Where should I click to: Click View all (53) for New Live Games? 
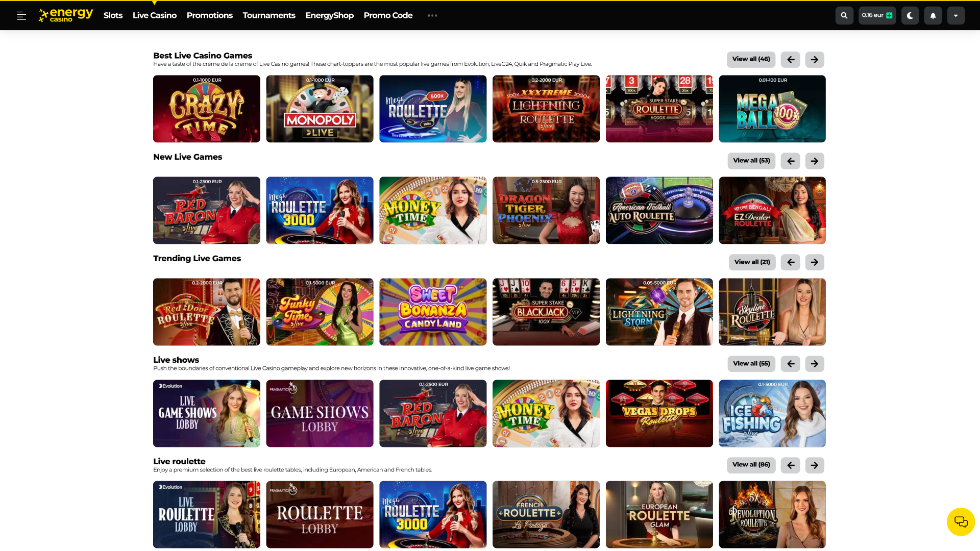pyautogui.click(x=751, y=161)
